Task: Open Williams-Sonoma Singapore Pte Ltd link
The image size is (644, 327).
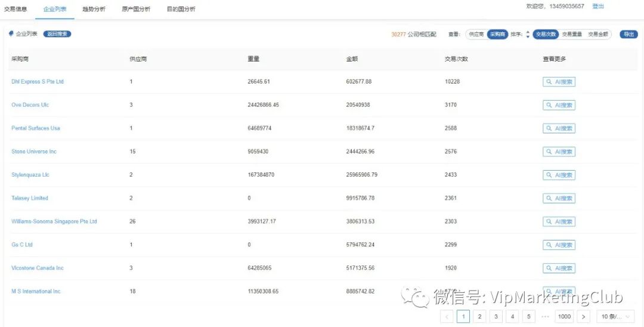Action: point(54,221)
